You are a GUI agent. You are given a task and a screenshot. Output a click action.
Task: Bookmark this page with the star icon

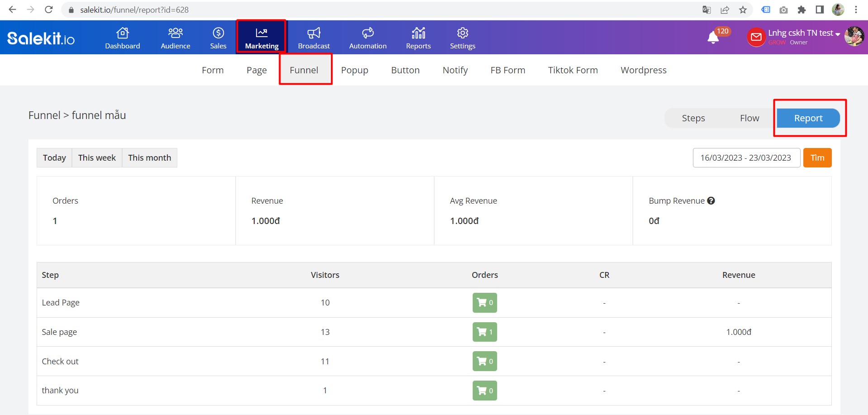743,10
